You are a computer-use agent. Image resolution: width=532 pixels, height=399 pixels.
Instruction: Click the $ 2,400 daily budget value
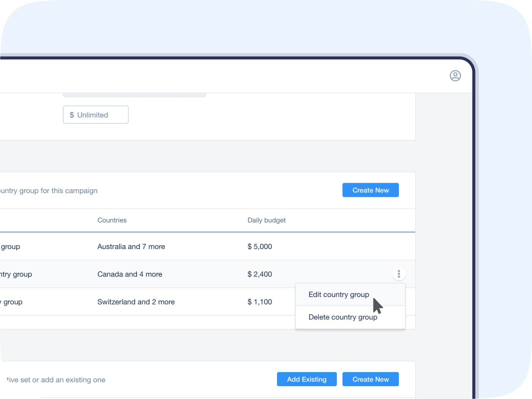point(260,274)
